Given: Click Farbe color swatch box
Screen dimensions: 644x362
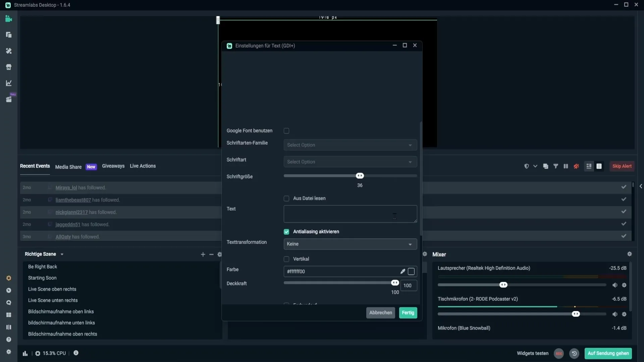Looking at the screenshot, I should [x=411, y=271].
